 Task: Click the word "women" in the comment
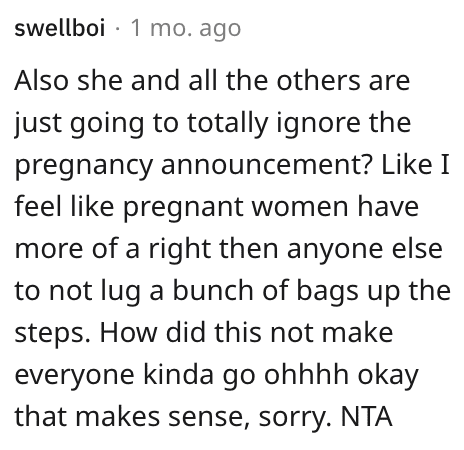[x=300, y=207]
